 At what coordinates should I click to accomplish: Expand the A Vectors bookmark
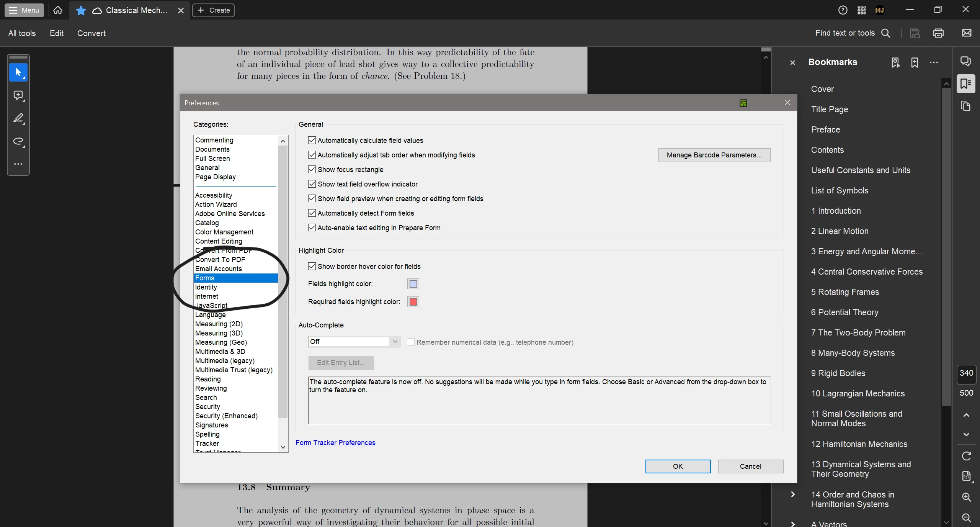[x=793, y=524]
